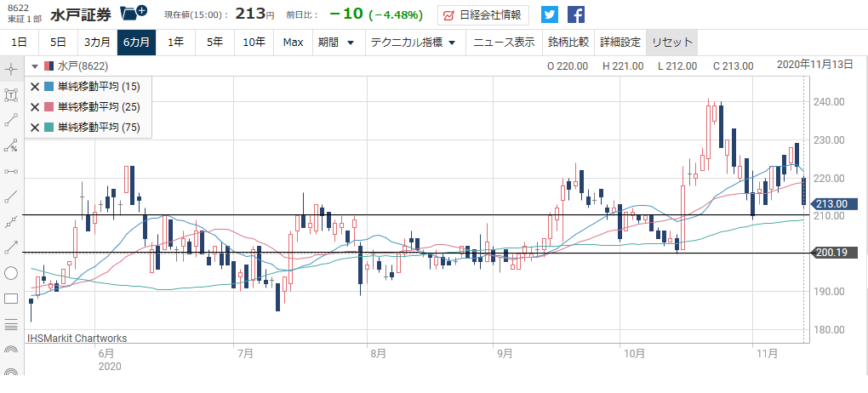Select the ellipse drawing tool

click(11, 273)
